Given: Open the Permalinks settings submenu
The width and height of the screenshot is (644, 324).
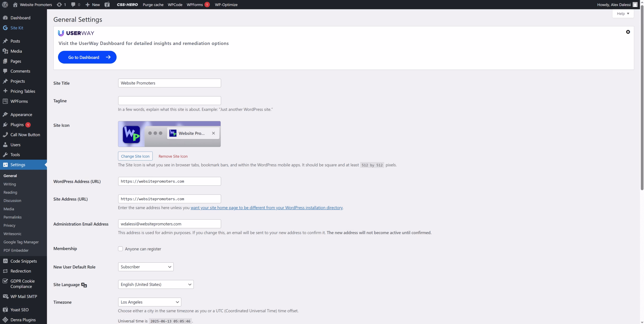Looking at the screenshot, I should click(13, 217).
